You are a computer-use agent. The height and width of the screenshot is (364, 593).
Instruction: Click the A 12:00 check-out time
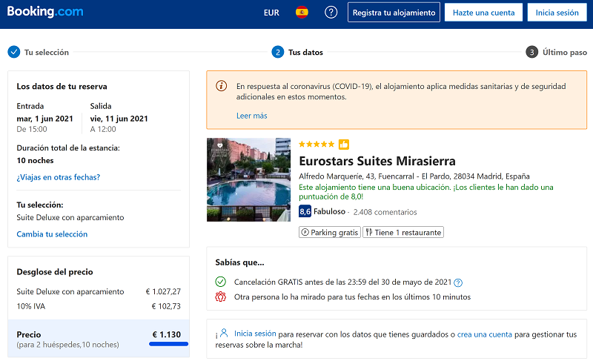pos(103,130)
